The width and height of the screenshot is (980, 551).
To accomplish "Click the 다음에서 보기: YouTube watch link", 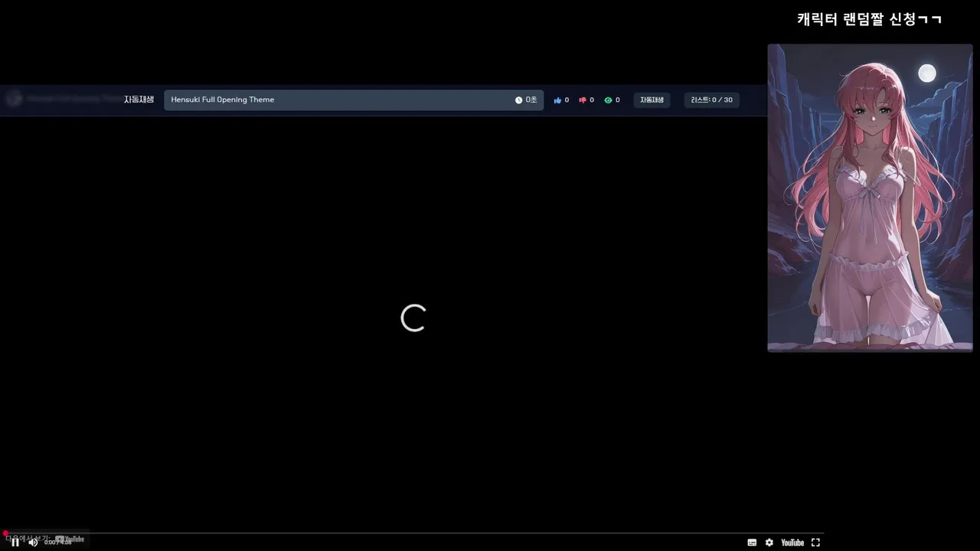I will point(45,539).
